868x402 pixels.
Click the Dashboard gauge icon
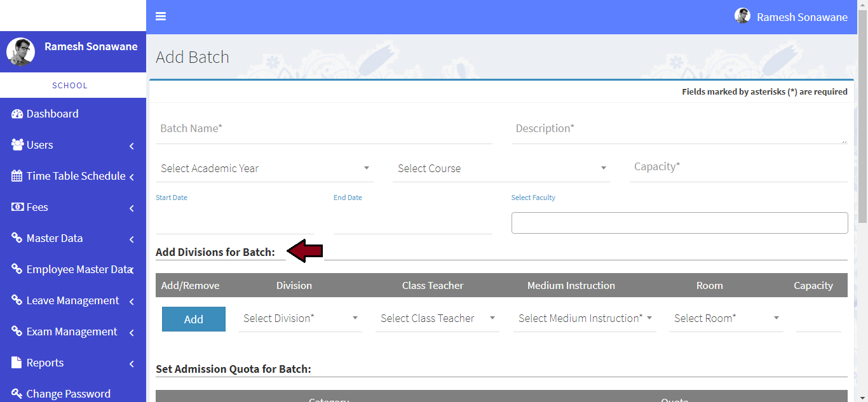pos(17,114)
